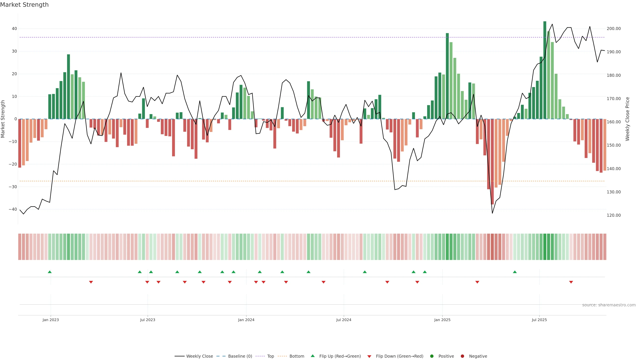Click the red Flip Down triangle legend icon
This screenshot has width=644, height=362.
(x=369, y=356)
